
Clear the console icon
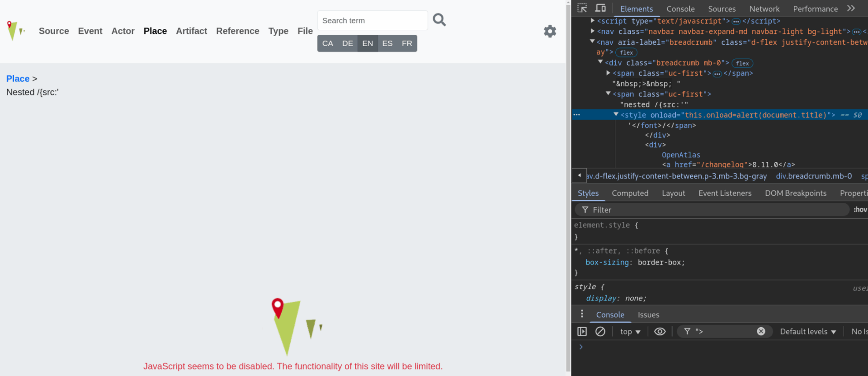pyautogui.click(x=600, y=331)
